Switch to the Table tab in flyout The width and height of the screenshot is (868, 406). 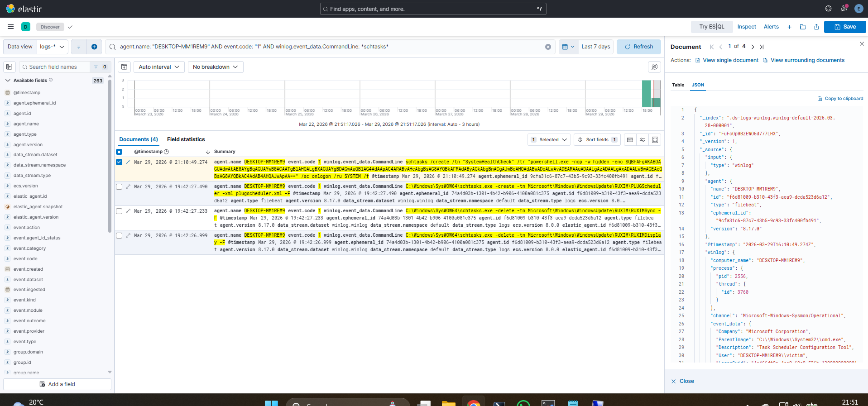pyautogui.click(x=678, y=85)
